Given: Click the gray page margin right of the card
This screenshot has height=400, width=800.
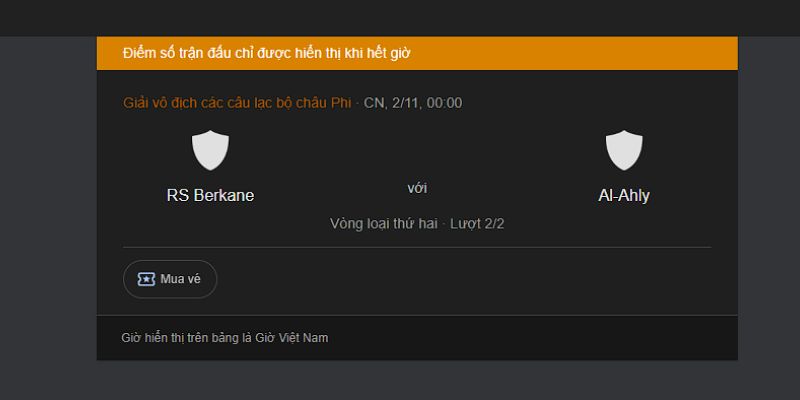Looking at the screenshot, I should pos(768,200).
